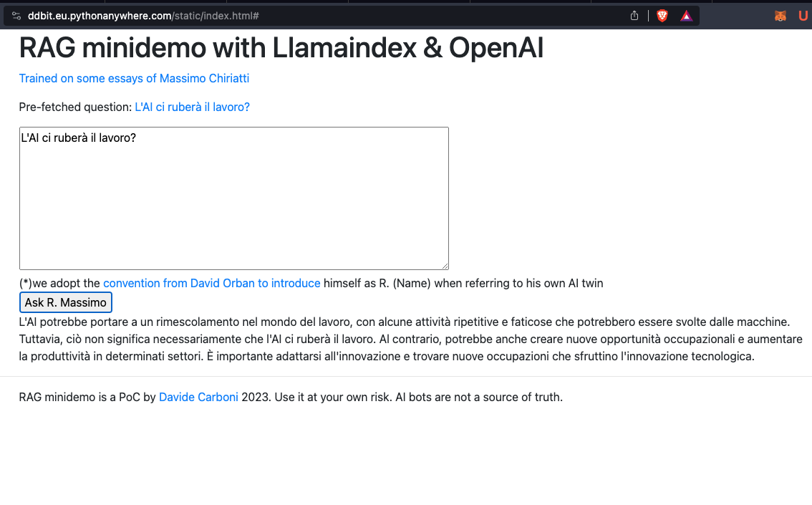
Task: Open the site settings icon in address bar
Action: coord(16,16)
